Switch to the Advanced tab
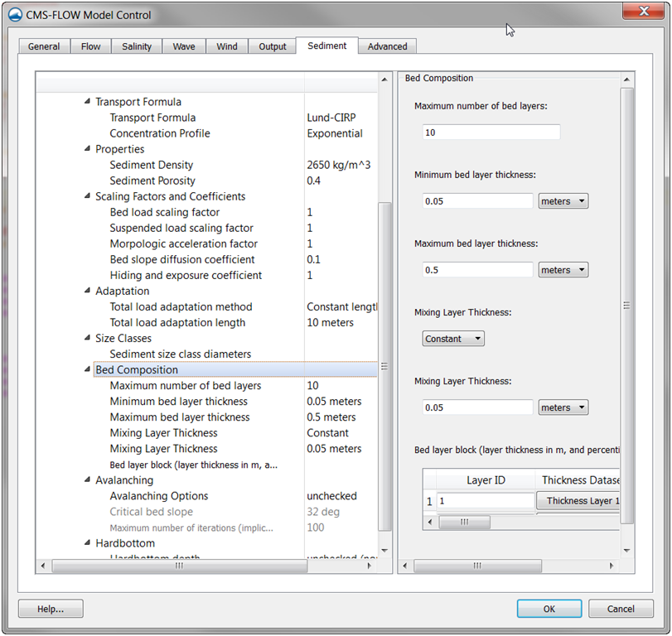672x636 pixels. [x=387, y=46]
